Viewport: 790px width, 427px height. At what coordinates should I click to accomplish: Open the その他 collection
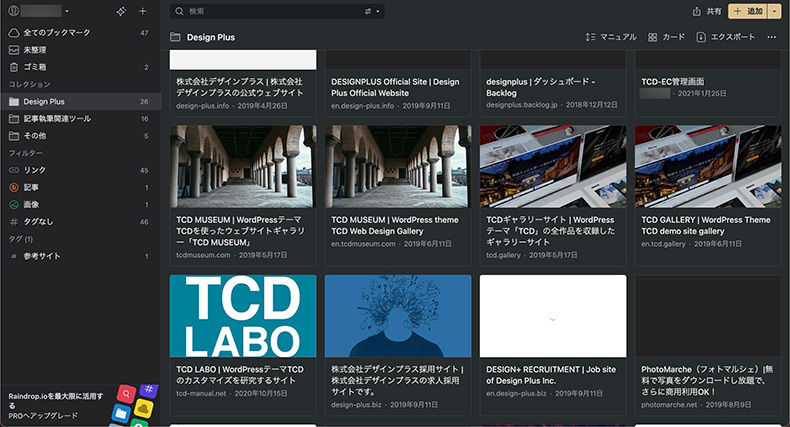pos(81,136)
